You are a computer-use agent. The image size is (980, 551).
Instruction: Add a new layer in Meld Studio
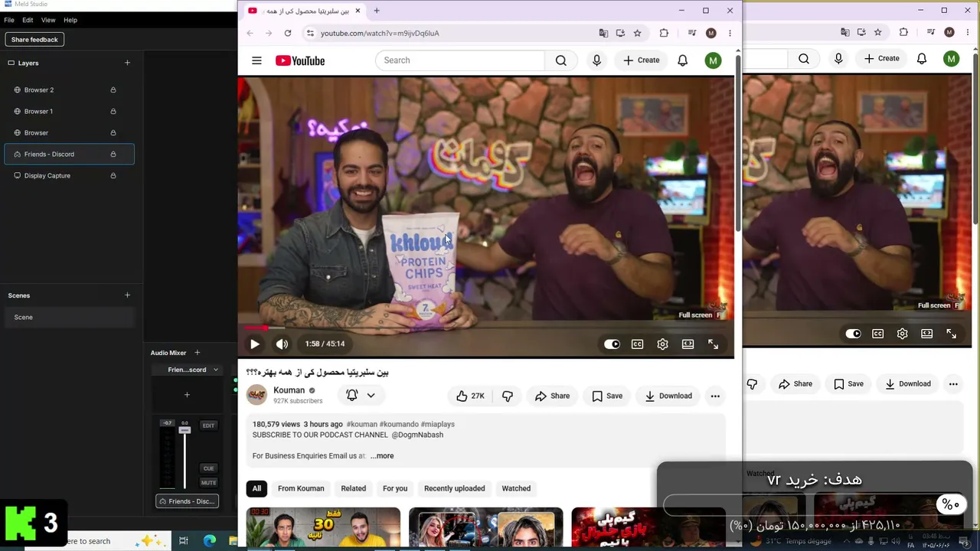click(127, 63)
